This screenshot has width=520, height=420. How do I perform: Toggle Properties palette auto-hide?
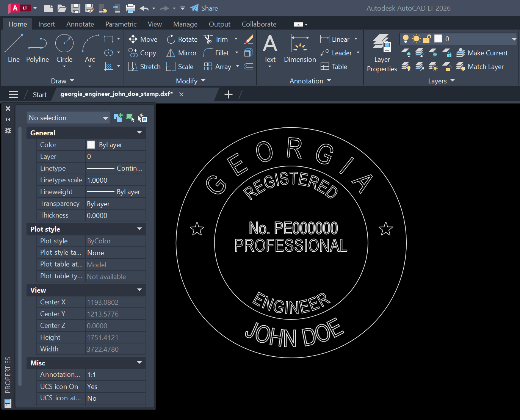8,119
